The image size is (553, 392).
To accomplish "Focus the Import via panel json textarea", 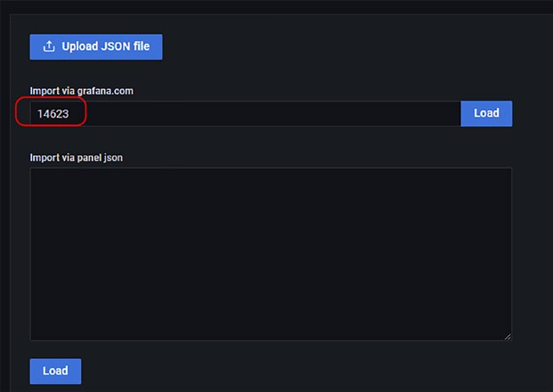I will point(271,254).
